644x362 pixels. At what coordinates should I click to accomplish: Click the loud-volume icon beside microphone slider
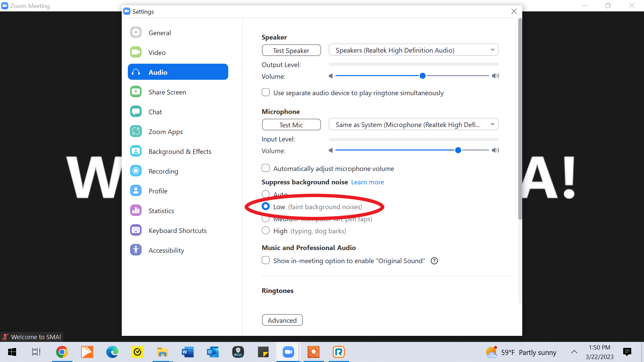(495, 150)
